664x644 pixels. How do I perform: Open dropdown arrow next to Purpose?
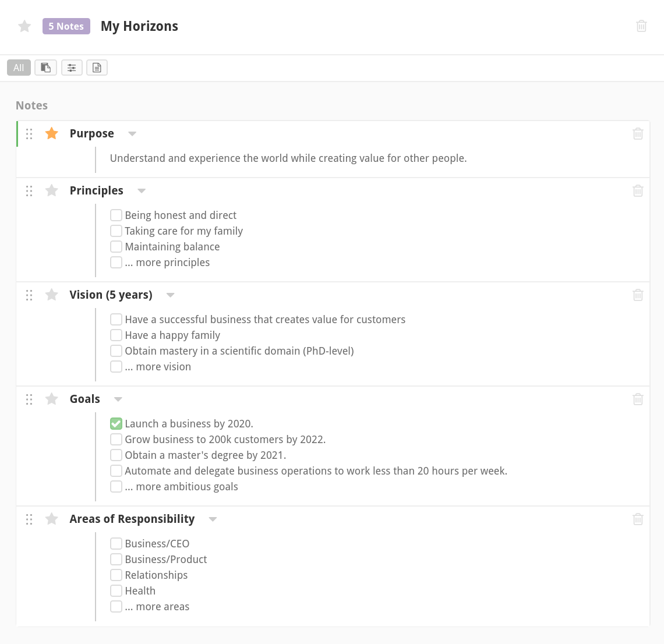pos(132,134)
